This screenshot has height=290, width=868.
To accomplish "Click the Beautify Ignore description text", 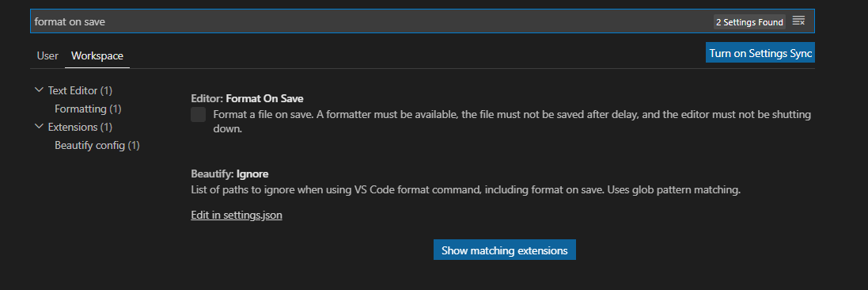I will 465,189.
